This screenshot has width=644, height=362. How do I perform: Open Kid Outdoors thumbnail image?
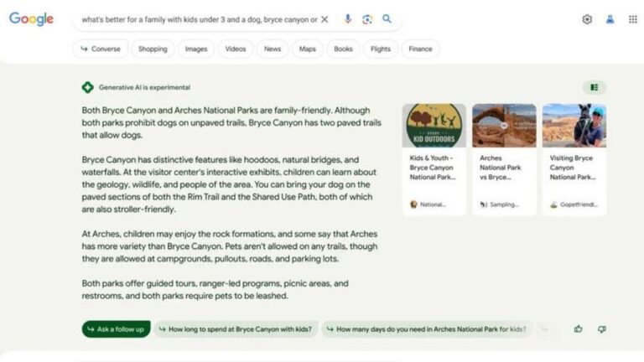[434, 125]
